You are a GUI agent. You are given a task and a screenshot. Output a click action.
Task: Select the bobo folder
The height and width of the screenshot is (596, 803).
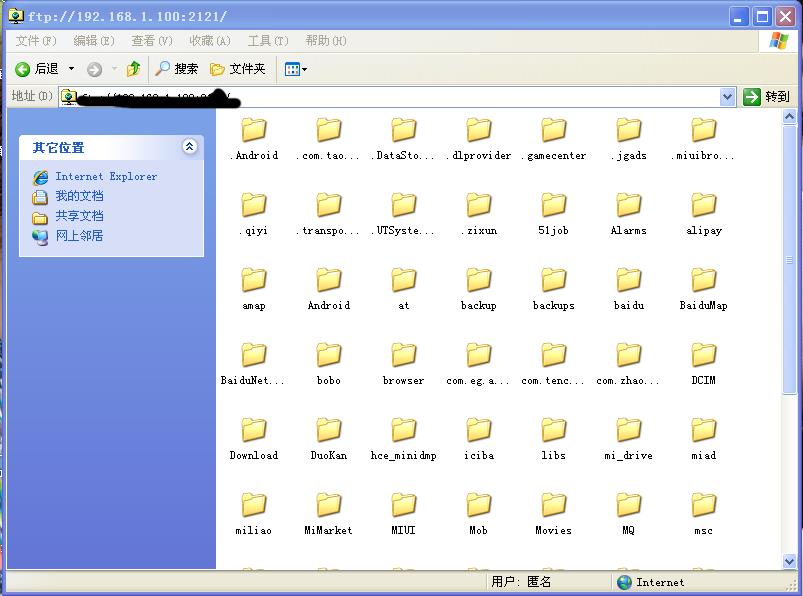[x=329, y=364]
